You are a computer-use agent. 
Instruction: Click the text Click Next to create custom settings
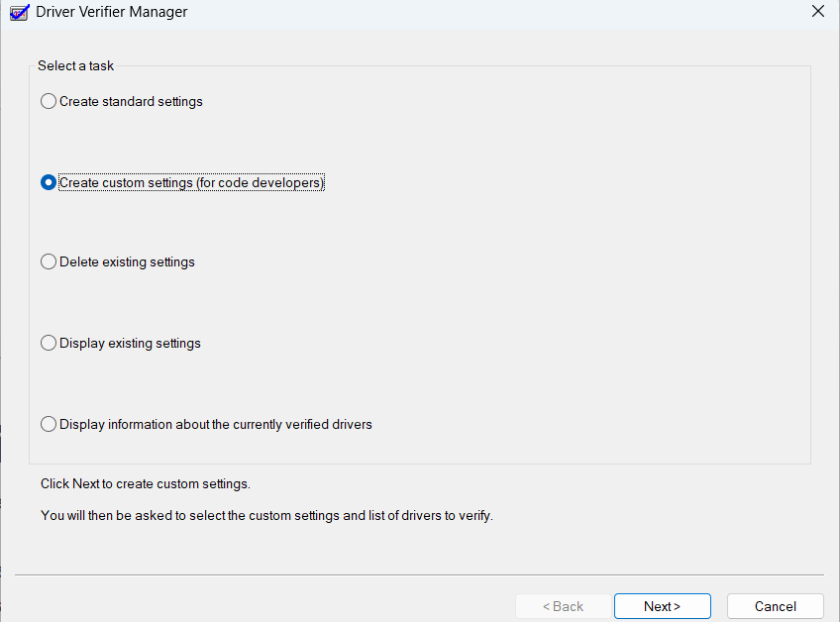(x=145, y=483)
